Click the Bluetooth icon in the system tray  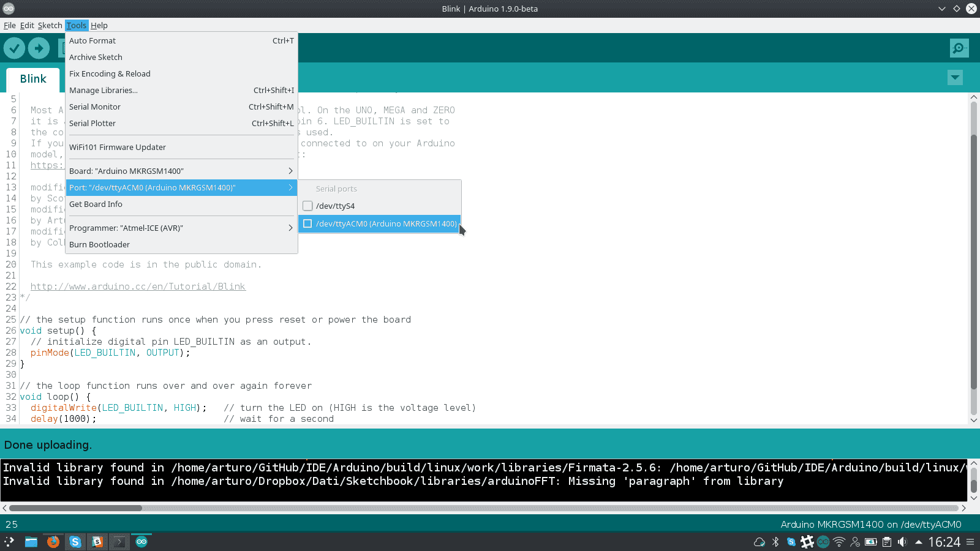point(775,542)
